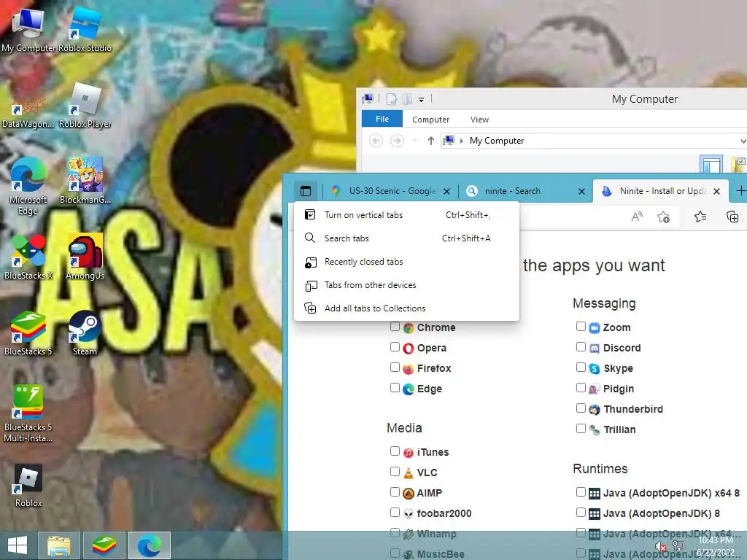Click the Edge tab actions menu button
The height and width of the screenshot is (560, 747).
pos(306,191)
